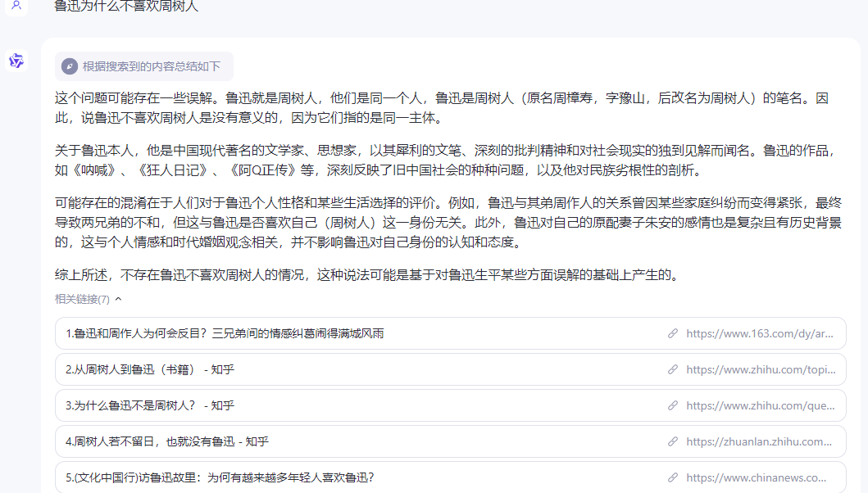
Task: Click the link icon on the chinanews result card
Action: click(673, 477)
